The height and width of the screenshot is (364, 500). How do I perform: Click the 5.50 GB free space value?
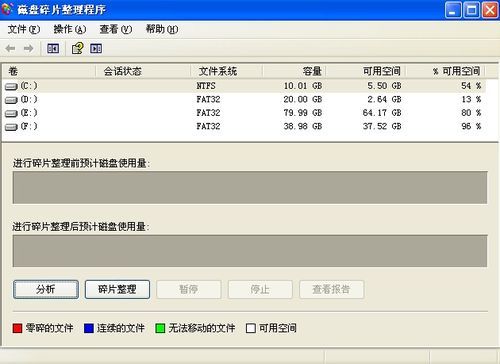tap(384, 86)
